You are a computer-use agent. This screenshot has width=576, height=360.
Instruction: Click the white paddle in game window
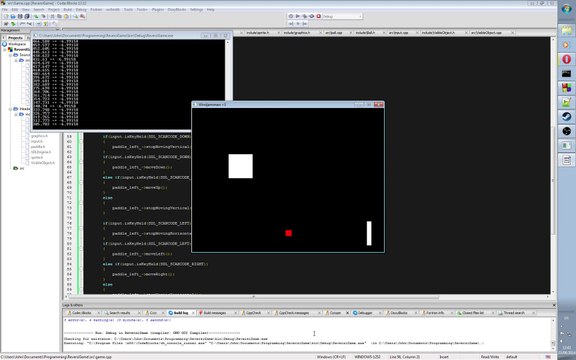click(x=369, y=233)
